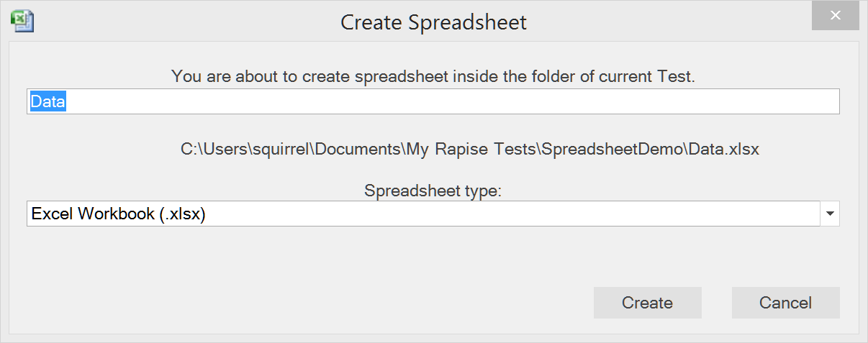Click the Create Spreadsheet window title
This screenshot has width=868, height=343.
[433, 22]
